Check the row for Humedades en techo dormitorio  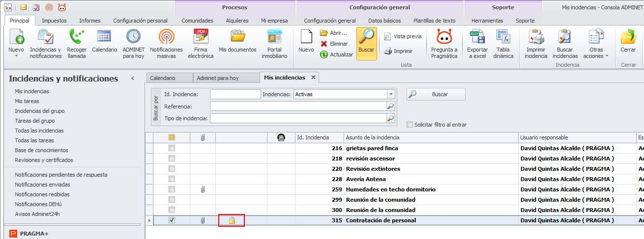(x=172, y=189)
